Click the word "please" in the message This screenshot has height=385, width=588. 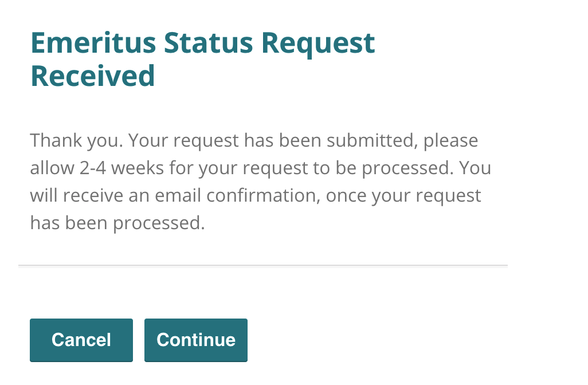click(450, 140)
